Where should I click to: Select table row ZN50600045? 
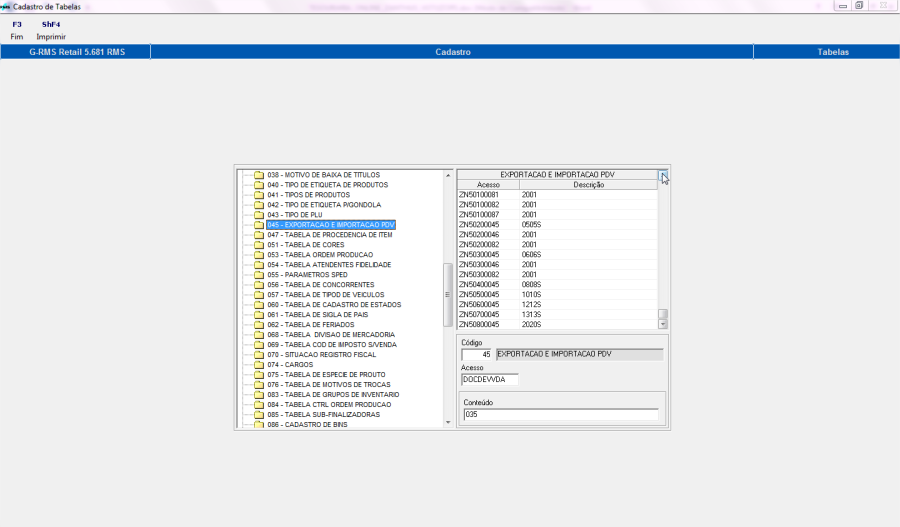557,304
